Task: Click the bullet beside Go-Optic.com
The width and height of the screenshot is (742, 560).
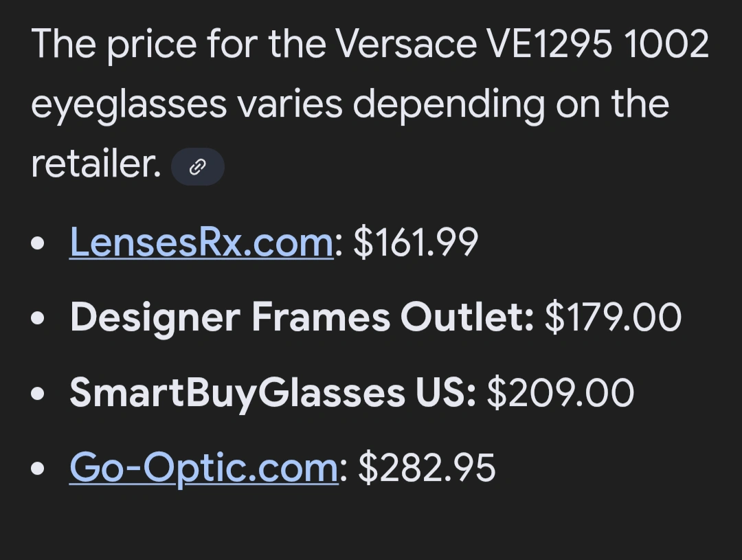Action: click(41, 469)
